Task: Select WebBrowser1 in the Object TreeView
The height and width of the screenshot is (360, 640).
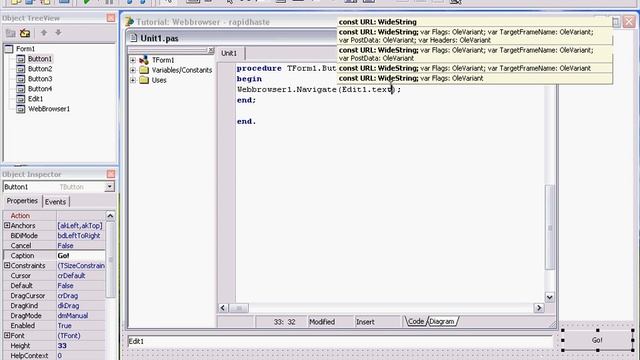Action: point(49,109)
